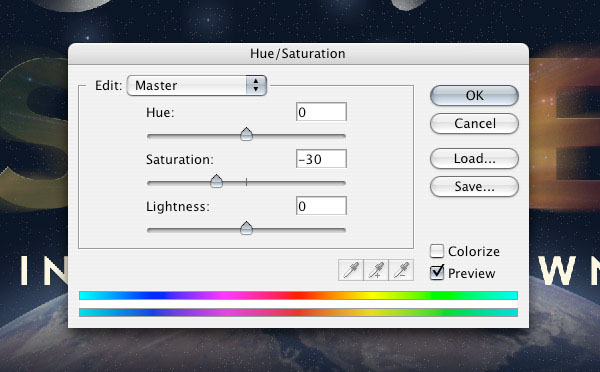
Task: Click the Load... button
Action: click(x=474, y=158)
